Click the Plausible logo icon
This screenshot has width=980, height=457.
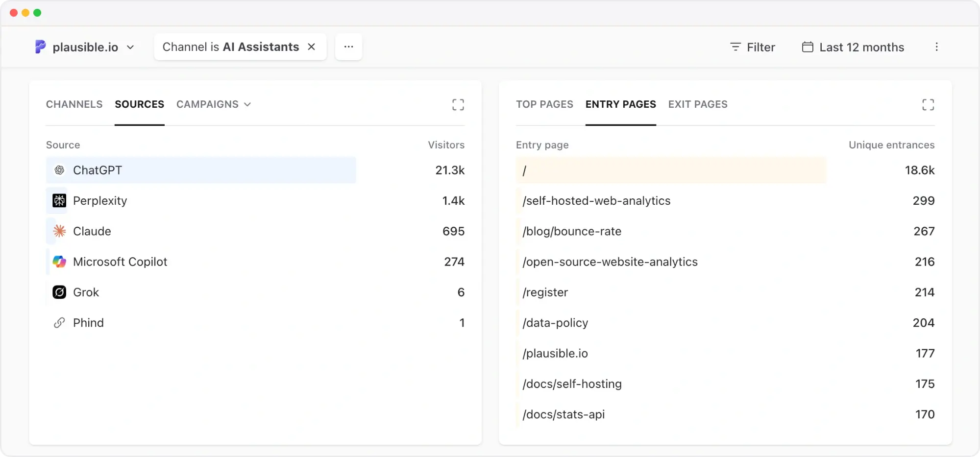click(x=40, y=47)
